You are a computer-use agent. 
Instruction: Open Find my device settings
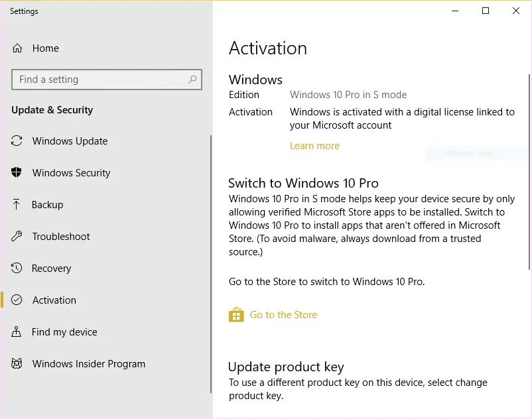(64, 332)
